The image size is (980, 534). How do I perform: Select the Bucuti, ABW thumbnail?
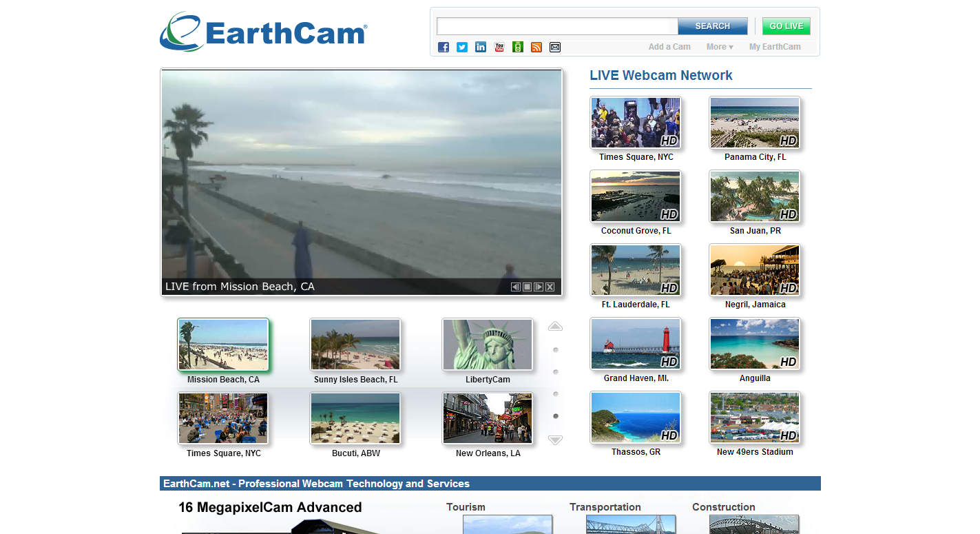coord(355,418)
